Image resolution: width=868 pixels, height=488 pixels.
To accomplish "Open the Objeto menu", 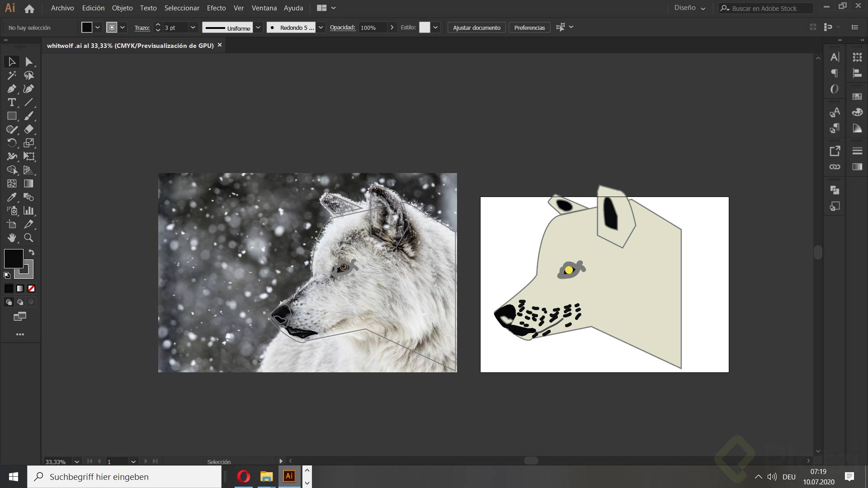I will (123, 8).
